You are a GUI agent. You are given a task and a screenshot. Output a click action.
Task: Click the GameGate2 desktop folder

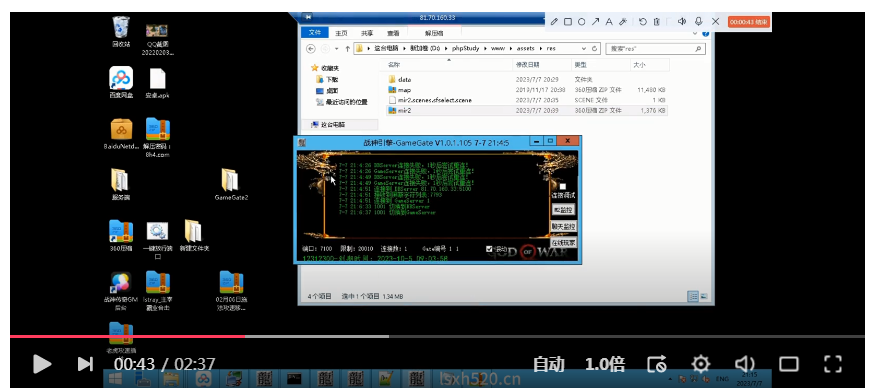point(230,185)
